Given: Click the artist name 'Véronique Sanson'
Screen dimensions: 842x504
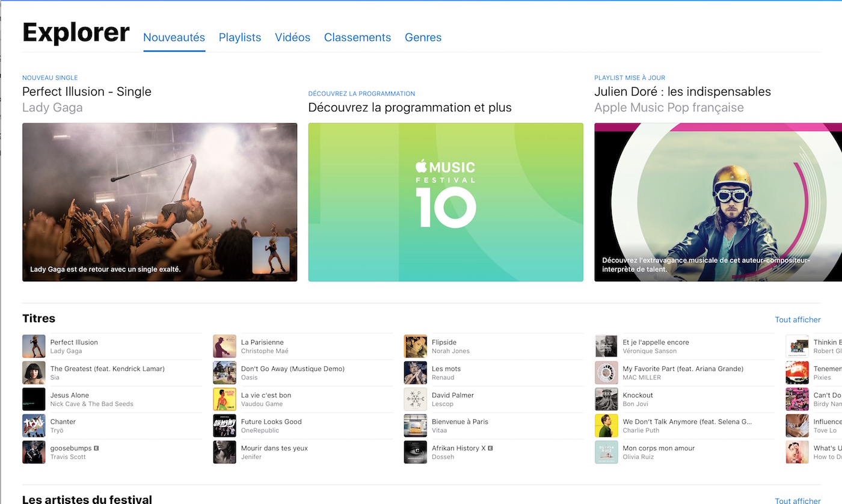Looking at the screenshot, I should coord(650,351).
